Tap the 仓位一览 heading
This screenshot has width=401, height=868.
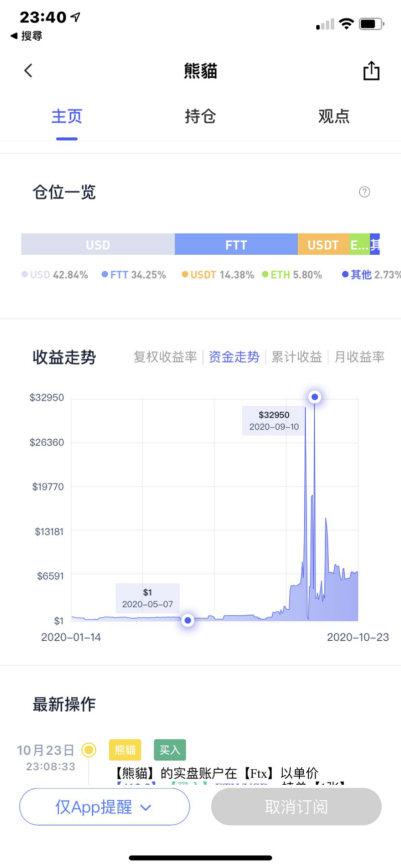(64, 192)
